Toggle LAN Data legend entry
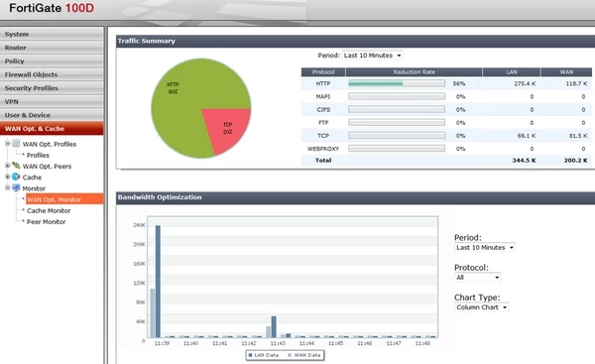This screenshot has height=364, width=595. [x=264, y=355]
